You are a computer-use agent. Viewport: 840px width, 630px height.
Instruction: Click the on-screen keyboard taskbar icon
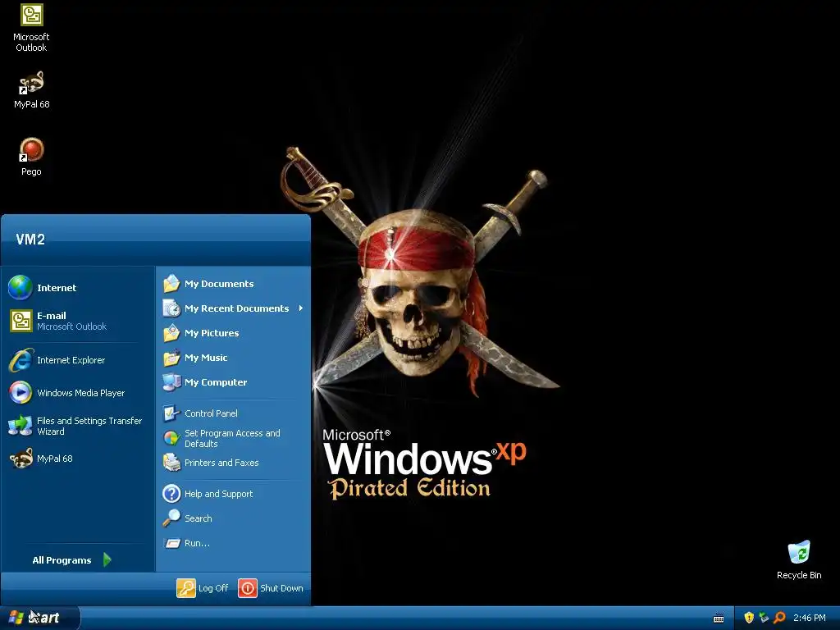coord(719,619)
